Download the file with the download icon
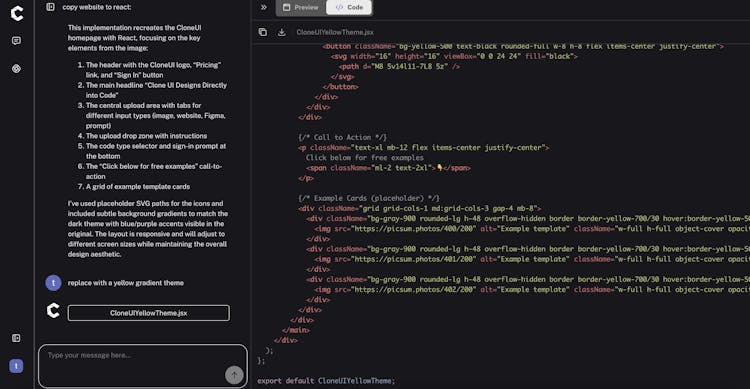Screen dimensions: 750x389 pyautogui.click(x=282, y=32)
